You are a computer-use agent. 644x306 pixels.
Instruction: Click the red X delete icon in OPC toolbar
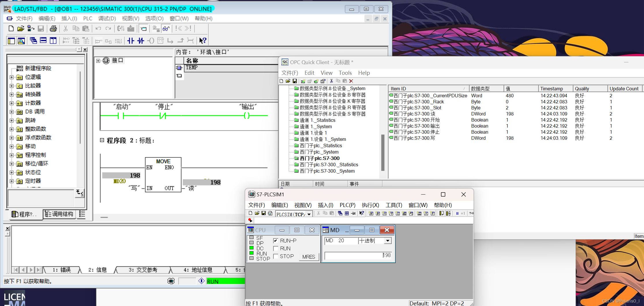coord(351,81)
